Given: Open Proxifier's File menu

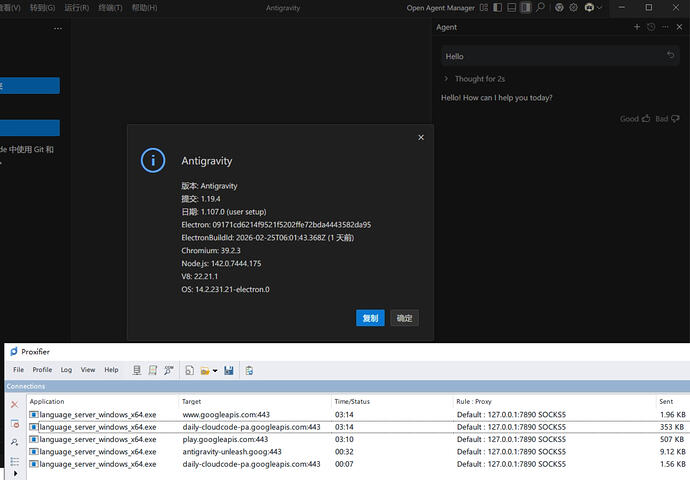Looking at the screenshot, I should 18,370.
